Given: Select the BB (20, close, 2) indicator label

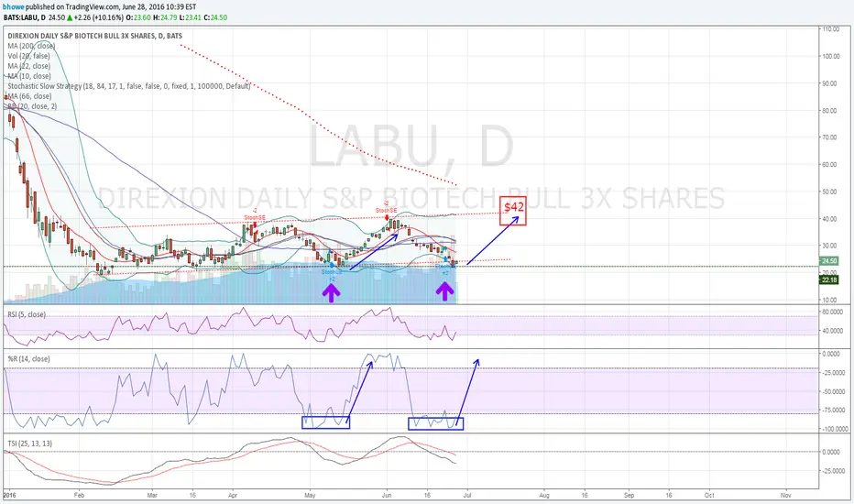Looking at the screenshot, I should point(32,106).
